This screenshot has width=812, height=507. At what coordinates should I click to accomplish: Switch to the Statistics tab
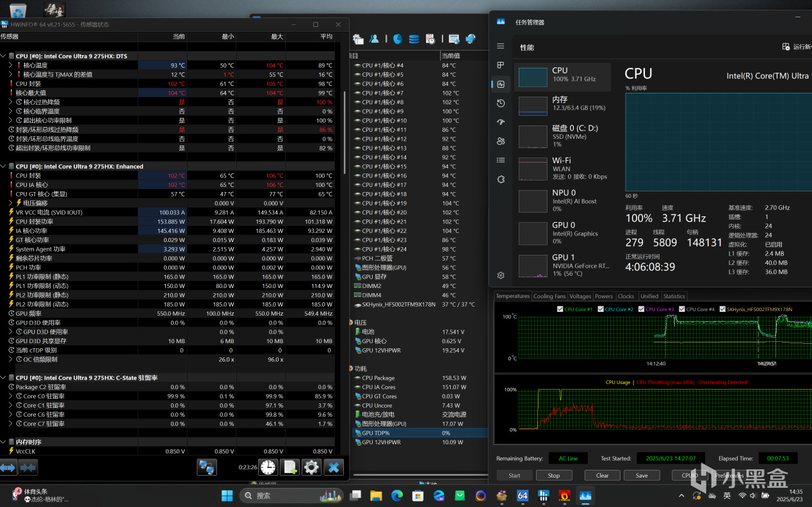click(x=674, y=296)
